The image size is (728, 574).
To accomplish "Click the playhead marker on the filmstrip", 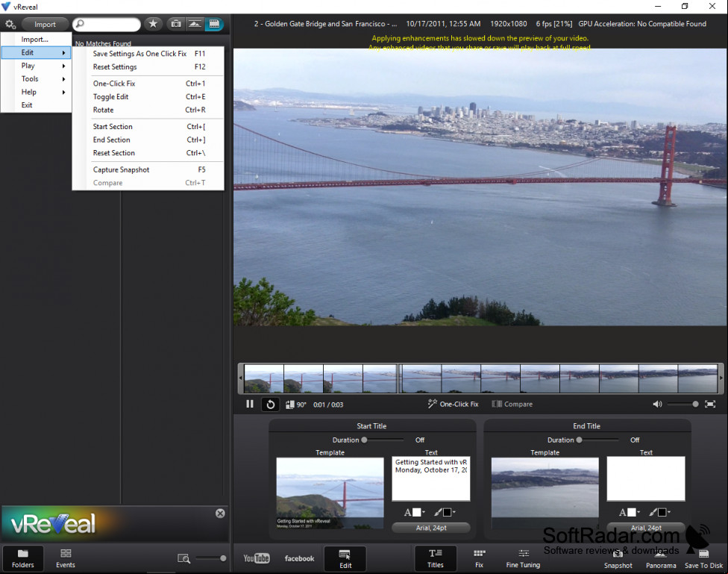I will pyautogui.click(x=398, y=378).
